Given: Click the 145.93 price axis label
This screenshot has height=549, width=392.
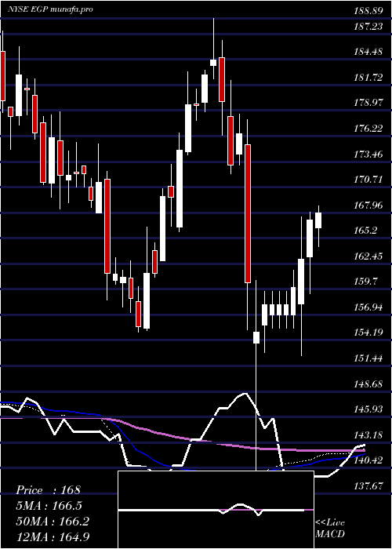Looking at the screenshot, I should [x=368, y=409].
